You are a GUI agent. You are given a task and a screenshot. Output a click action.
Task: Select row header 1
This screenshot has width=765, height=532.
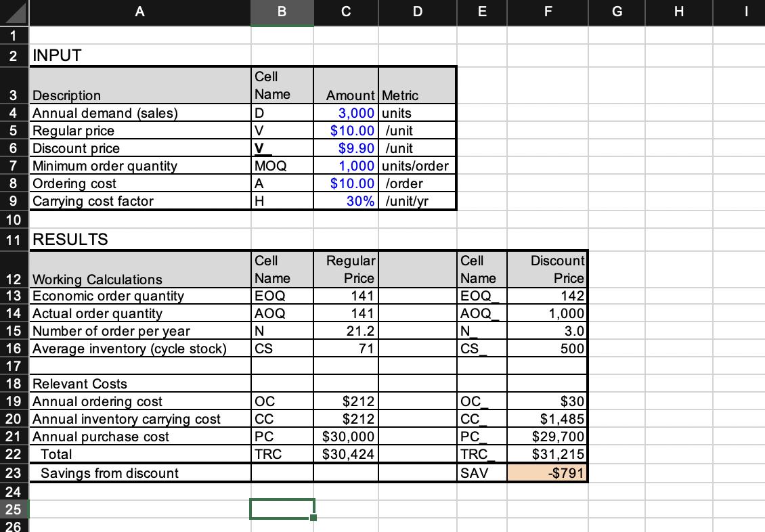pyautogui.click(x=14, y=36)
